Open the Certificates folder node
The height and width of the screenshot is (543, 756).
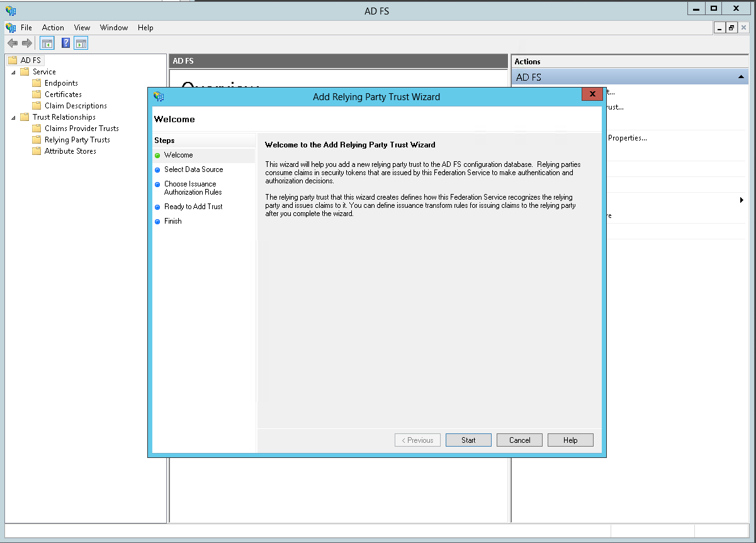[63, 94]
